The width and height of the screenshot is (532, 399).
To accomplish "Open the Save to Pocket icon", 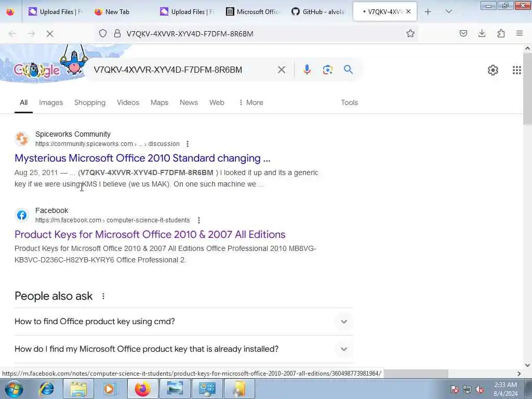I will click(x=463, y=33).
